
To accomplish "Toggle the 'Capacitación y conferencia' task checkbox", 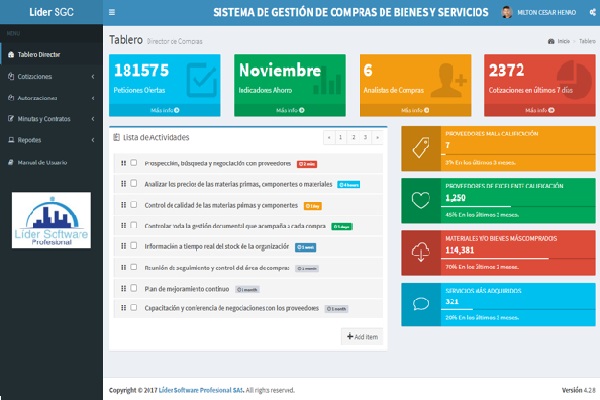I will [x=134, y=308].
